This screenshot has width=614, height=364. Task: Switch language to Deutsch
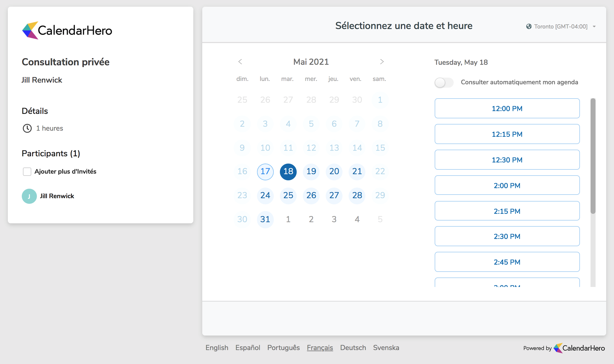click(x=353, y=348)
